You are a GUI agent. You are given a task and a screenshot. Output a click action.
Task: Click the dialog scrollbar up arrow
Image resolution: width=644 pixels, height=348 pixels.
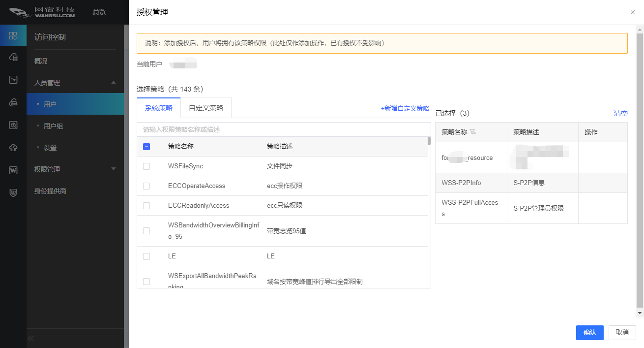click(640, 29)
